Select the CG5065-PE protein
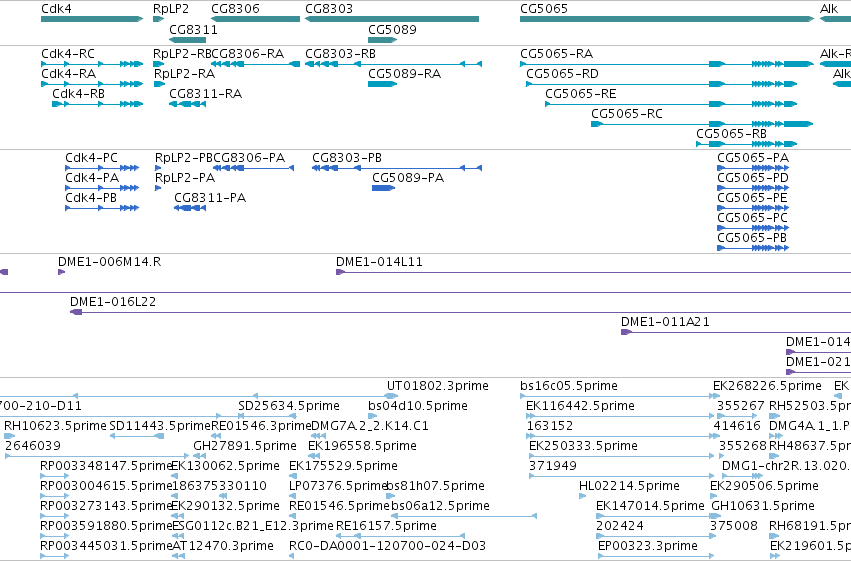The width and height of the screenshot is (851, 561). click(x=753, y=208)
